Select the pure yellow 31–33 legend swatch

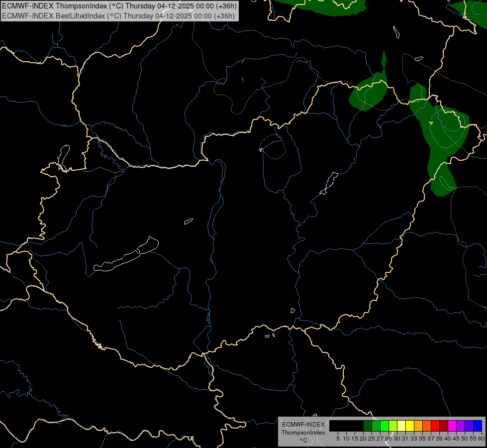pos(410,426)
